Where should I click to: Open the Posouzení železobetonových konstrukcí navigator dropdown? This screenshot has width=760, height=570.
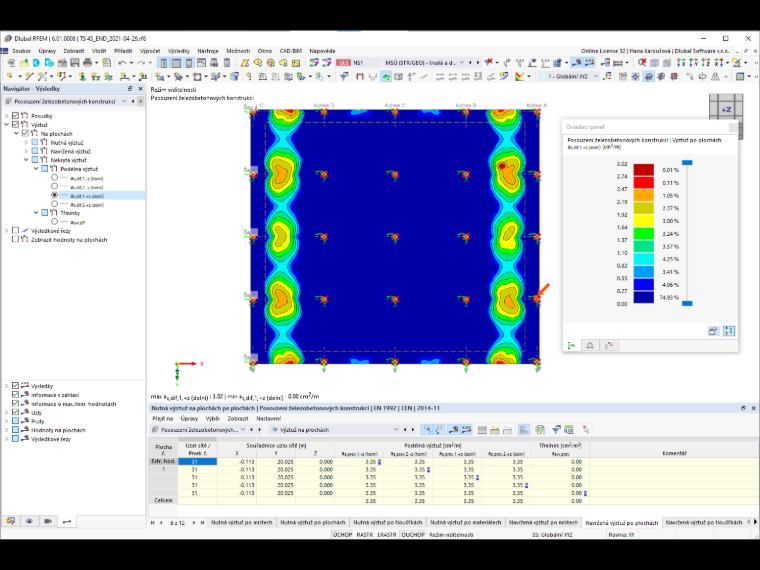(124, 101)
